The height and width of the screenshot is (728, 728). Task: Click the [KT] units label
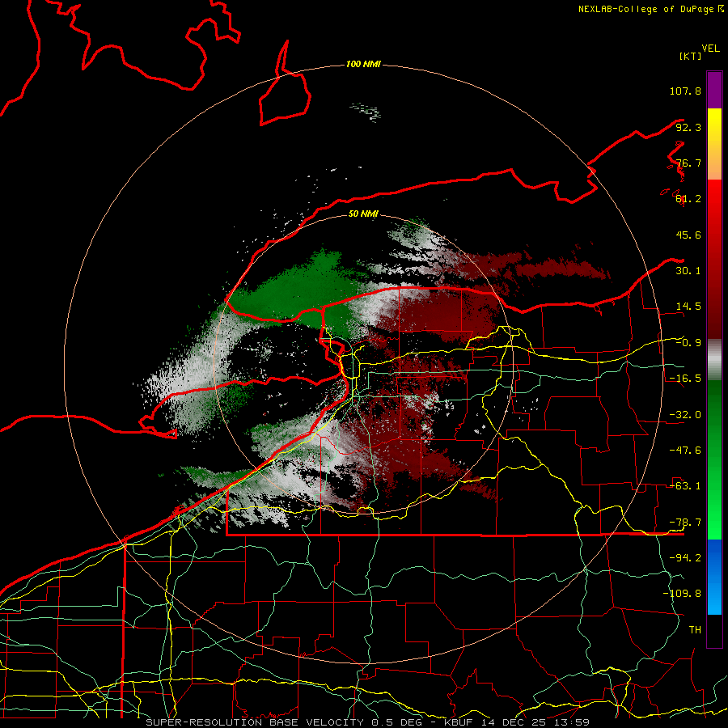(691, 56)
